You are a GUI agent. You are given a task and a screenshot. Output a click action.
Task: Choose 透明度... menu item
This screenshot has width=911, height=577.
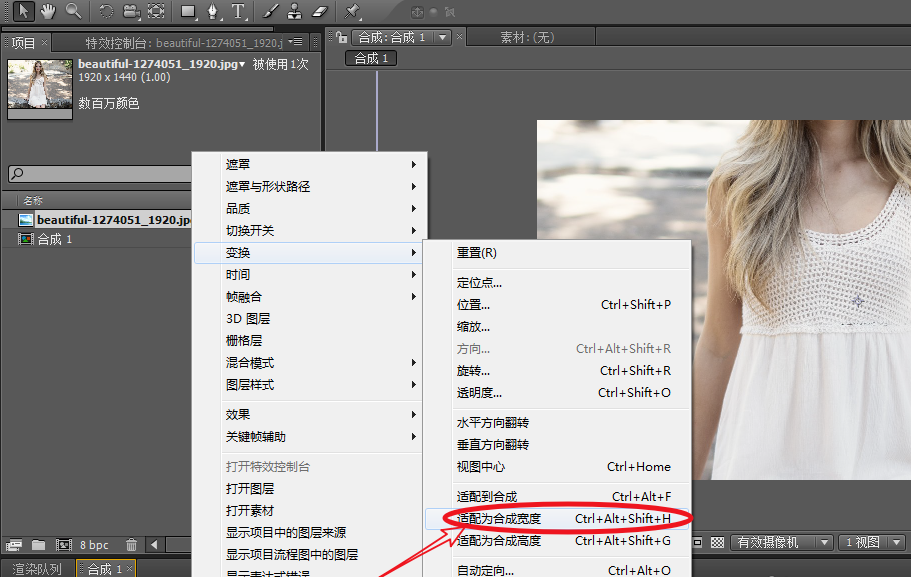557,393
